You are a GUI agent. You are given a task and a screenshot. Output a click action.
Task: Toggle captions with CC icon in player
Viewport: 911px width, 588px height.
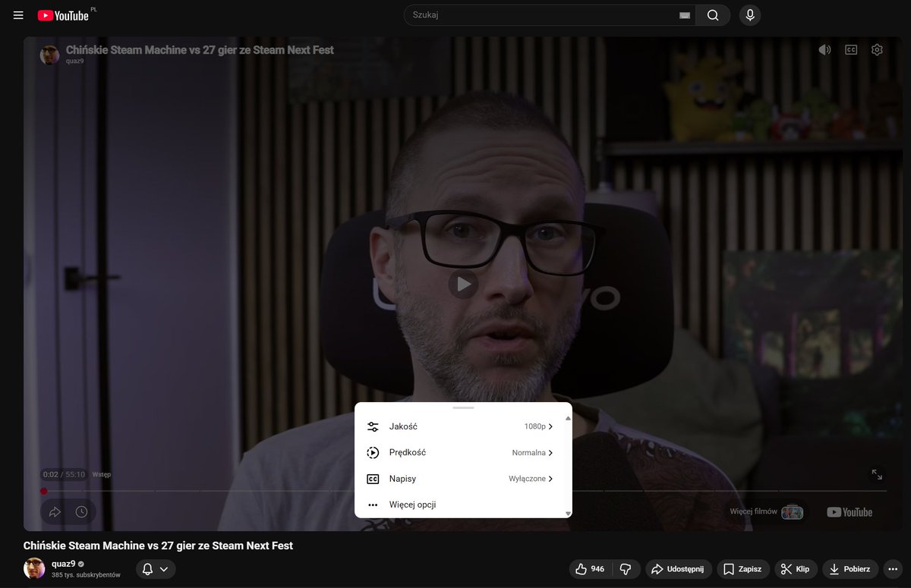[851, 50]
